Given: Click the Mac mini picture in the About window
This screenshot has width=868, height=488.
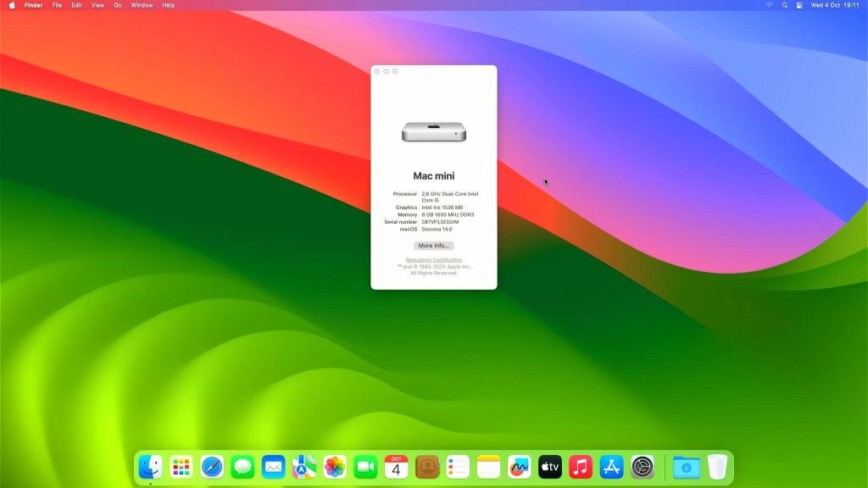Looking at the screenshot, I should pyautogui.click(x=434, y=131).
